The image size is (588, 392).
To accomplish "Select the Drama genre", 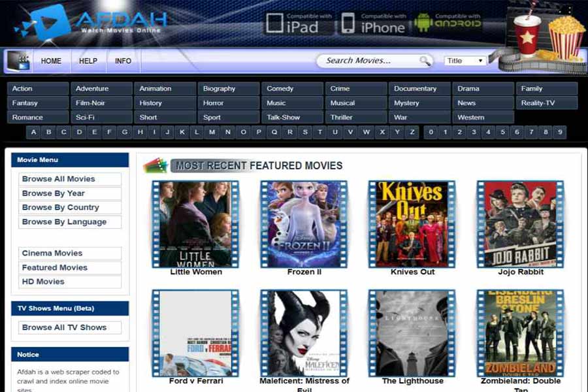I will [483, 89].
